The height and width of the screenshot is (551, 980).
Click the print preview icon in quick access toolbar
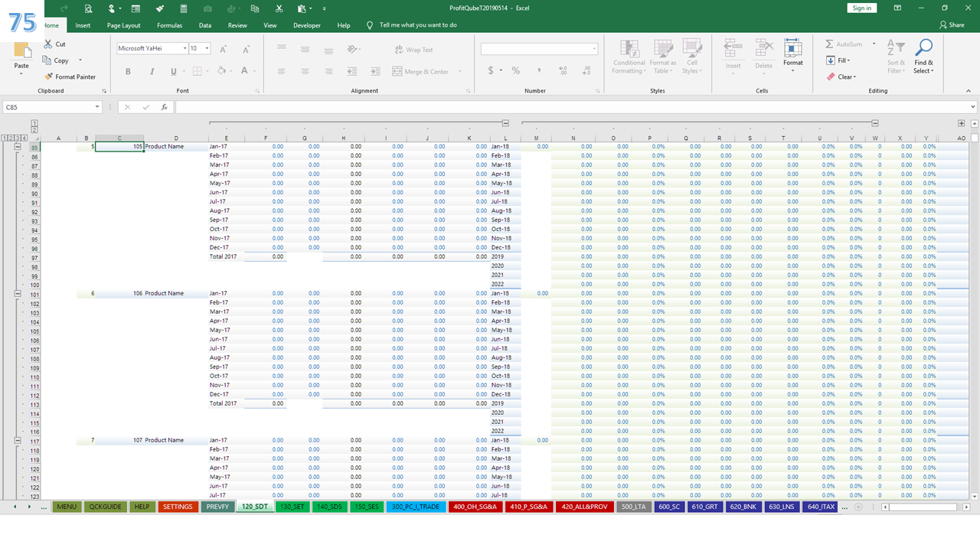89,8
